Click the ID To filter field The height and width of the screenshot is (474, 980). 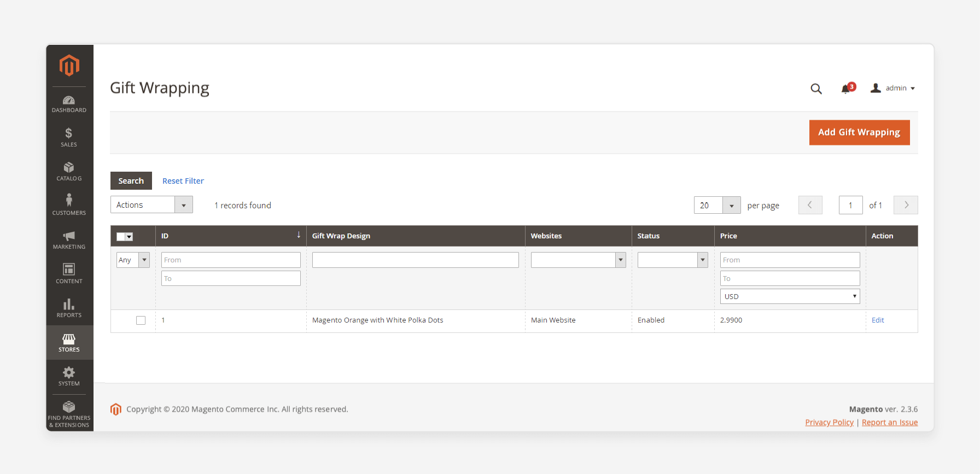pos(231,278)
